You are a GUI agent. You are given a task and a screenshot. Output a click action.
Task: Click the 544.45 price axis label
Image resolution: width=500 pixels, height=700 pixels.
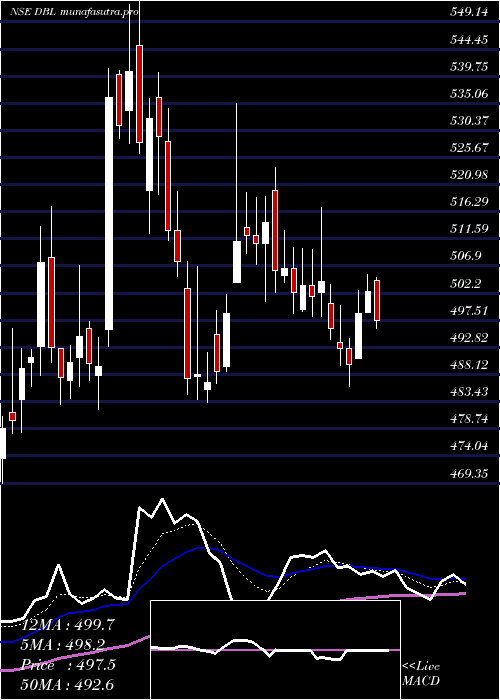point(469,40)
